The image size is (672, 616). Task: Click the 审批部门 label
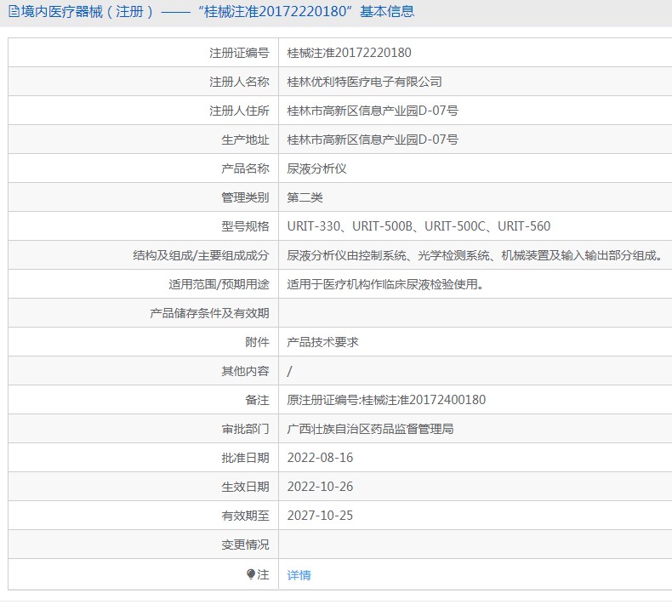click(245, 429)
